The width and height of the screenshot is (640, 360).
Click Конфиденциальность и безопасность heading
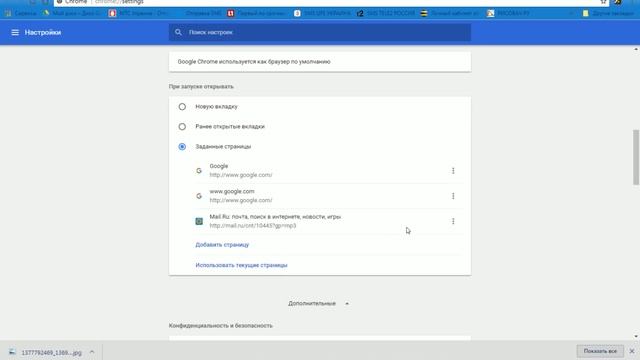220,325
